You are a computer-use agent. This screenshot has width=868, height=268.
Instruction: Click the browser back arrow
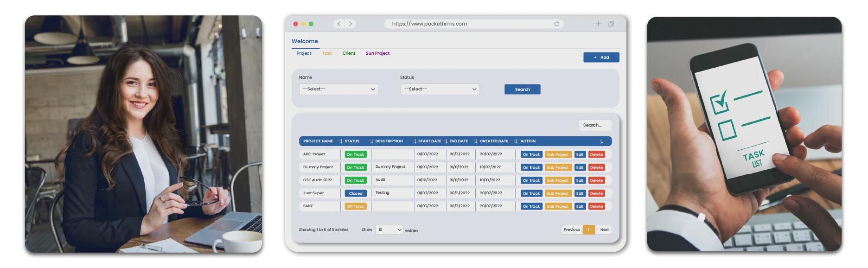point(339,24)
